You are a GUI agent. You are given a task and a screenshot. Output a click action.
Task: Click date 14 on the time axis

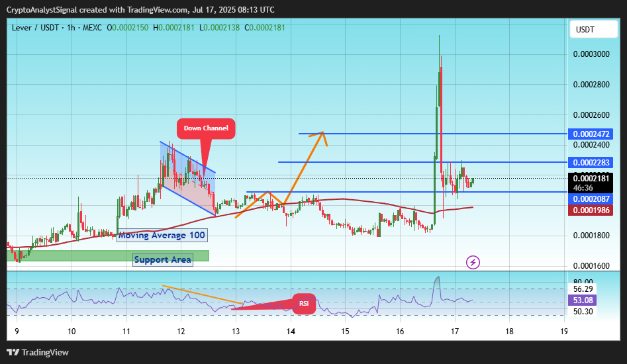[x=291, y=331]
